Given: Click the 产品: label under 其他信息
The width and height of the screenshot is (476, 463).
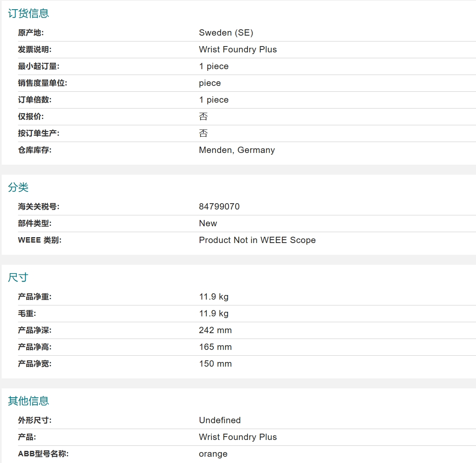Looking at the screenshot, I should point(27,437).
